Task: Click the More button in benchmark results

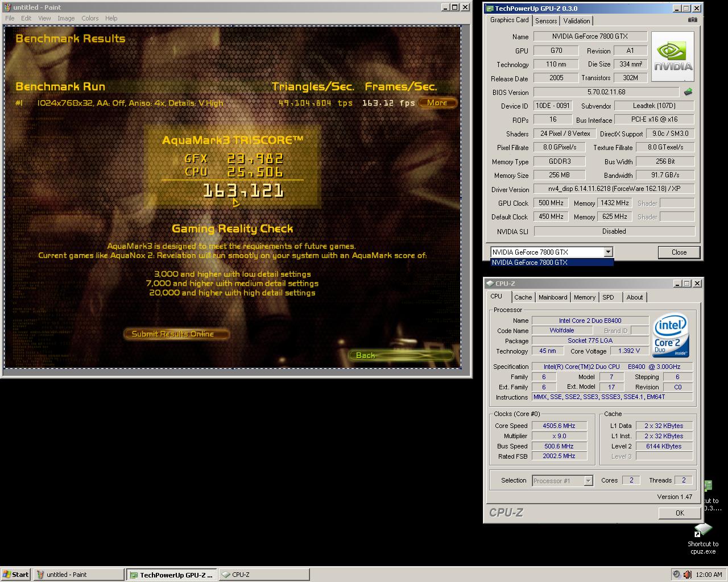Action: 437,103
